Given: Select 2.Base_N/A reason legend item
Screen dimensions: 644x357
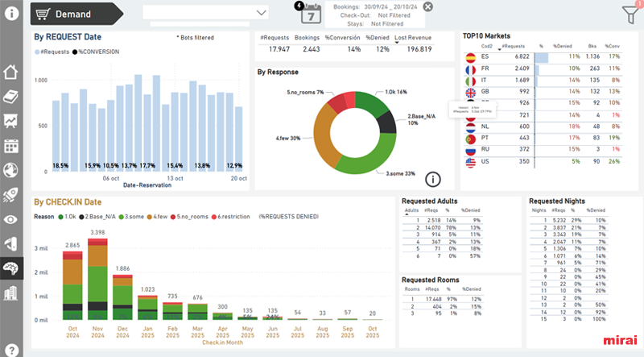Looking at the screenshot, I should tap(97, 217).
